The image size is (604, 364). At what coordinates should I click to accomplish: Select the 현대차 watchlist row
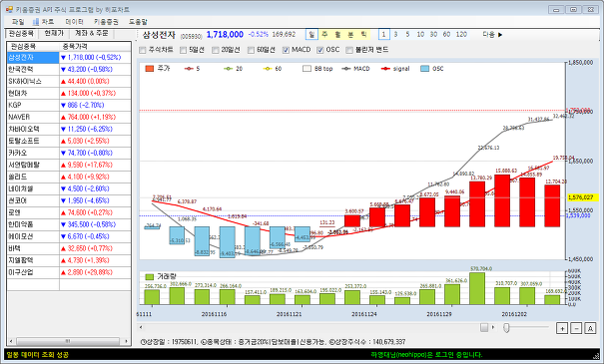tap(69, 93)
